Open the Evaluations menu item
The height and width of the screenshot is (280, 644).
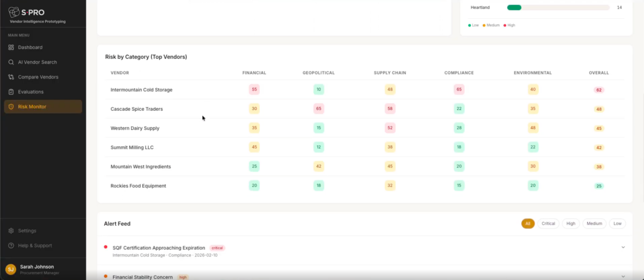(31, 92)
